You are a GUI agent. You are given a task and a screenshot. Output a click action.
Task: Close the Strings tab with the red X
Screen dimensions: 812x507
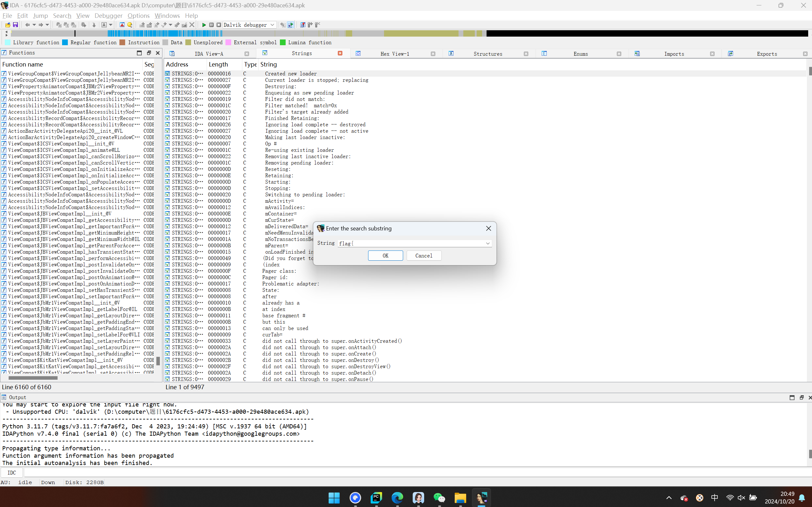340,53
